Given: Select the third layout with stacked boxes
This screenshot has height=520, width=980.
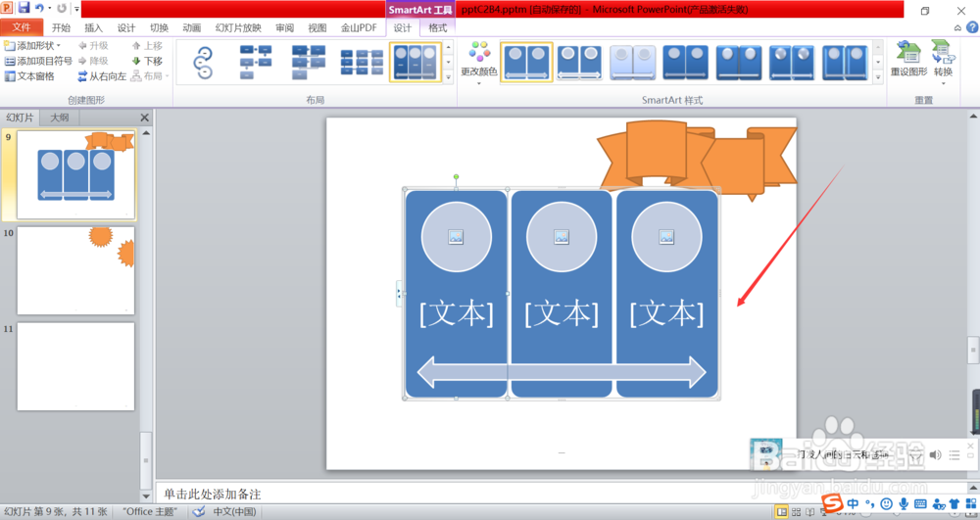Looking at the screenshot, I should tap(309, 63).
